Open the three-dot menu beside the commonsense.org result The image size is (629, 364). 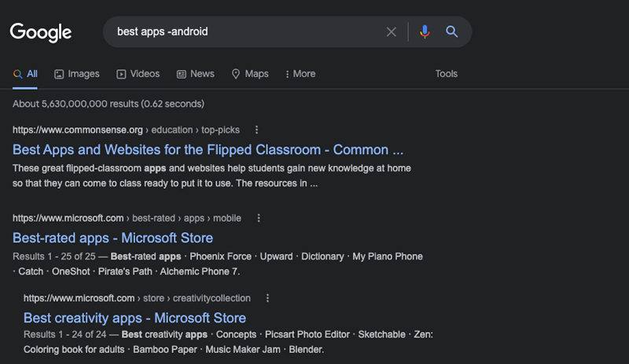coord(257,130)
